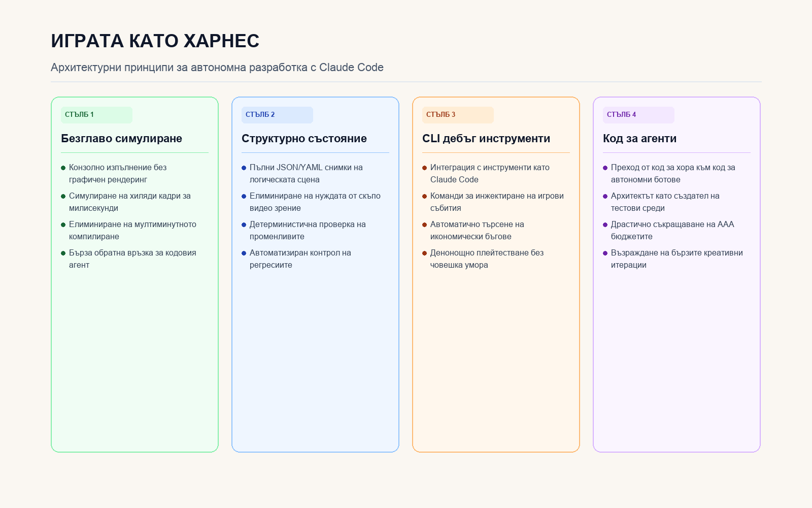
Task: Click heading Код за агенти
Action: (x=639, y=139)
